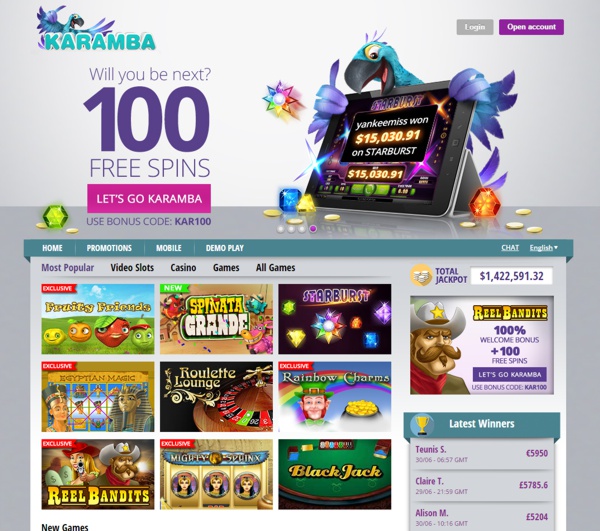Open the Spinata Grande game thumbnail

pyautogui.click(x=216, y=319)
